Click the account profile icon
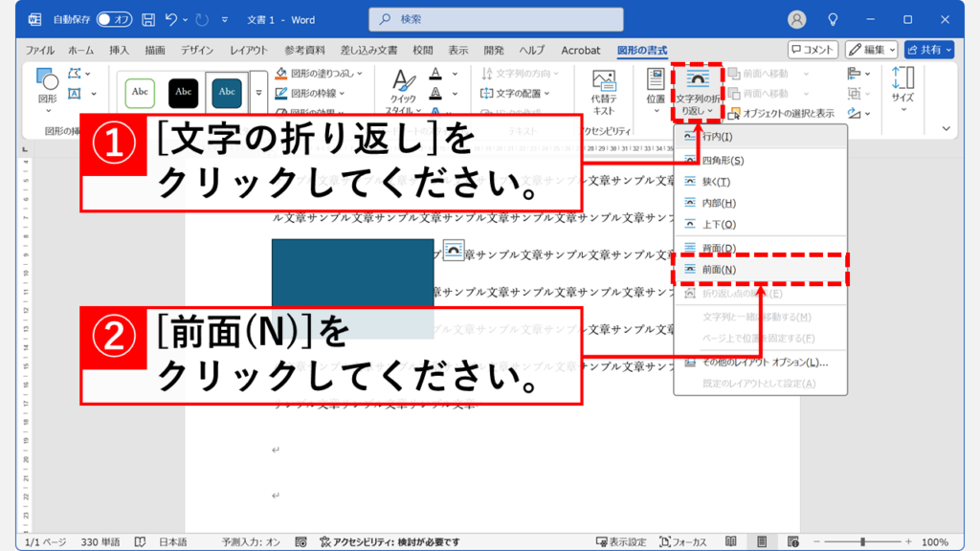This screenshot has width=980, height=551. pos(797,20)
